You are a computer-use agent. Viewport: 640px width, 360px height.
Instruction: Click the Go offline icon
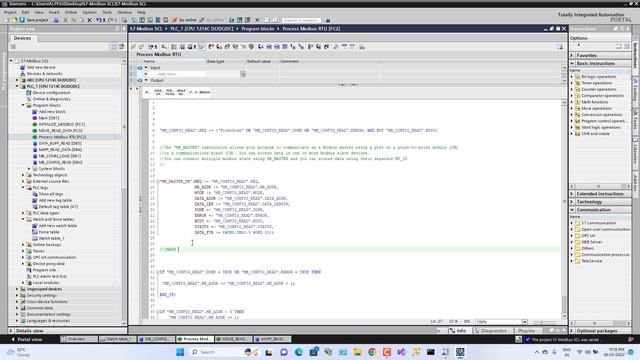click(x=202, y=20)
